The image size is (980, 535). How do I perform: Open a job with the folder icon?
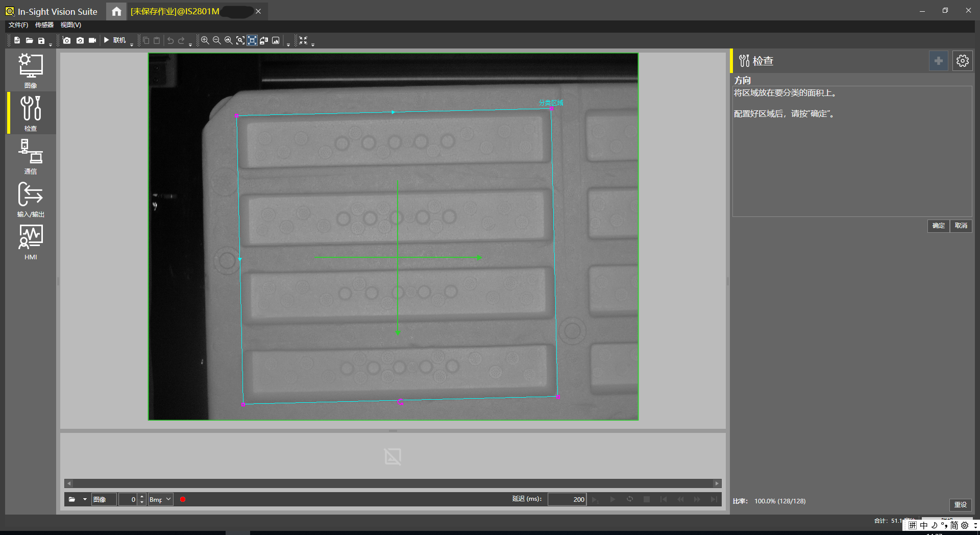point(29,40)
